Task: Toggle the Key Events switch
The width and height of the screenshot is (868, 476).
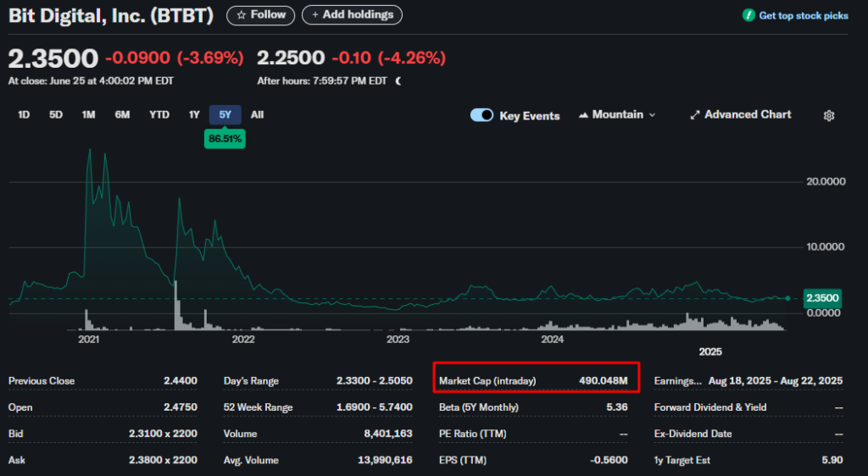Action: click(481, 115)
